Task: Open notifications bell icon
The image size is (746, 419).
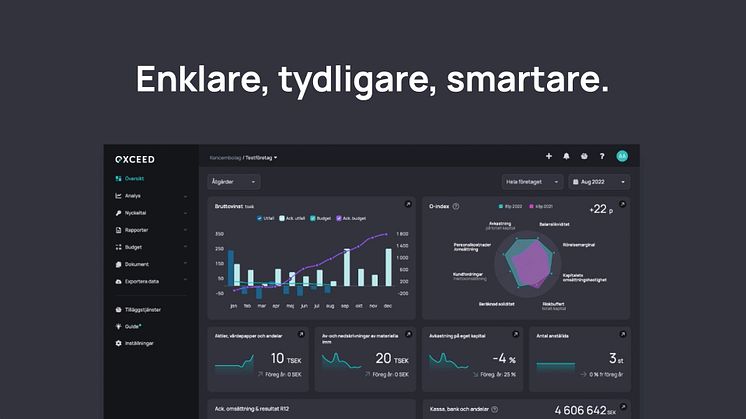Action: coord(566,156)
